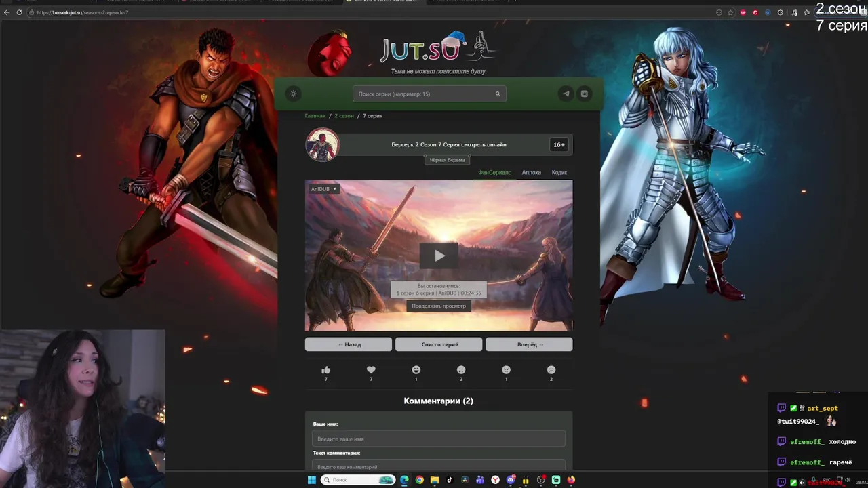Image resolution: width=868 pixels, height=488 pixels.
Task: Click the Чёрная Ведьма episode title label
Action: click(x=448, y=160)
